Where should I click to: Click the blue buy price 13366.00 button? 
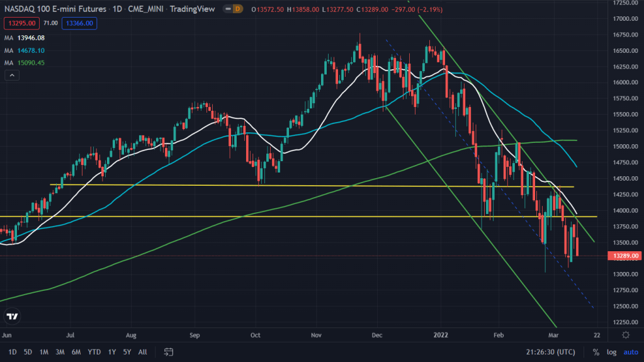pyautogui.click(x=80, y=23)
